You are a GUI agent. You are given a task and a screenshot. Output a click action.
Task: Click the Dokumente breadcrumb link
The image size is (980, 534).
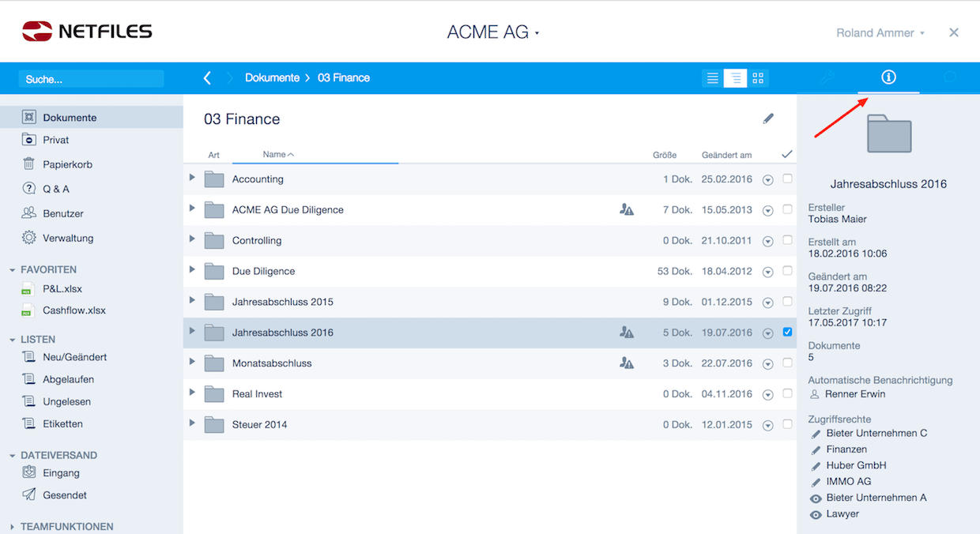[272, 77]
